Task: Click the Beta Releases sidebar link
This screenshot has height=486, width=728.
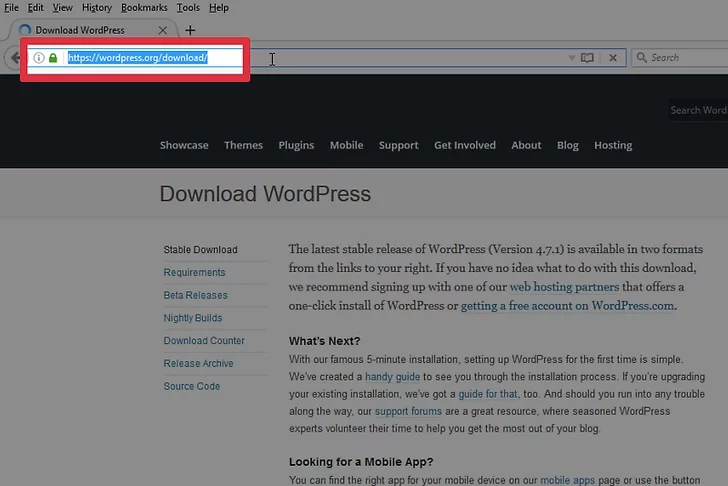Action: (195, 295)
